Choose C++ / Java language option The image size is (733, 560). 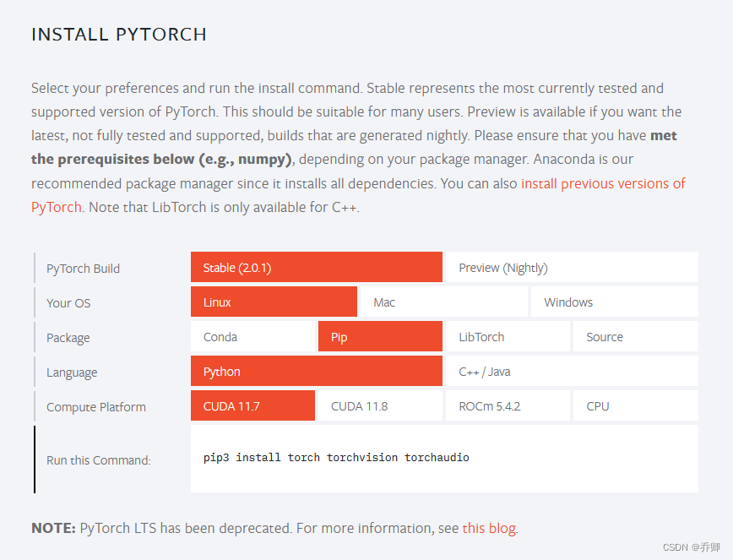coord(572,371)
